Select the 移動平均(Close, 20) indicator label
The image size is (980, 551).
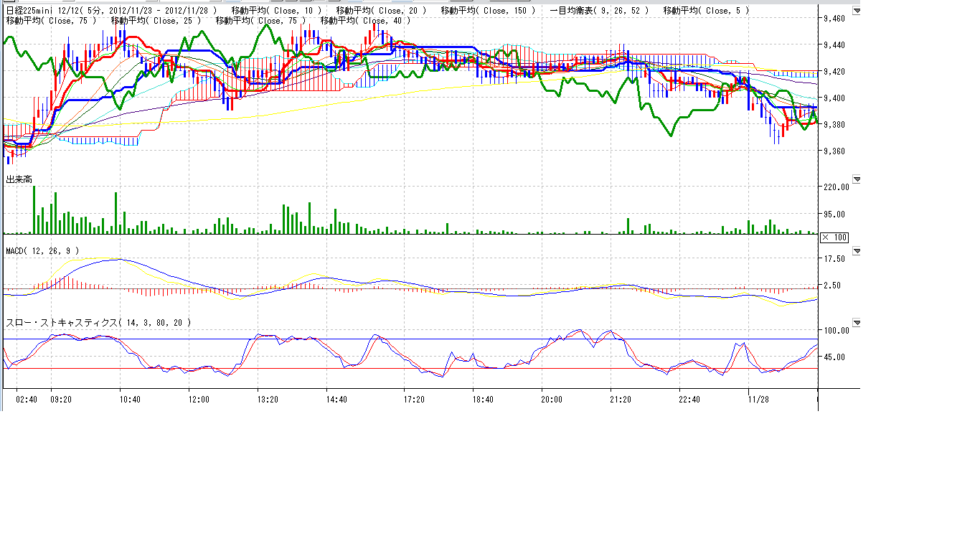(381, 10)
